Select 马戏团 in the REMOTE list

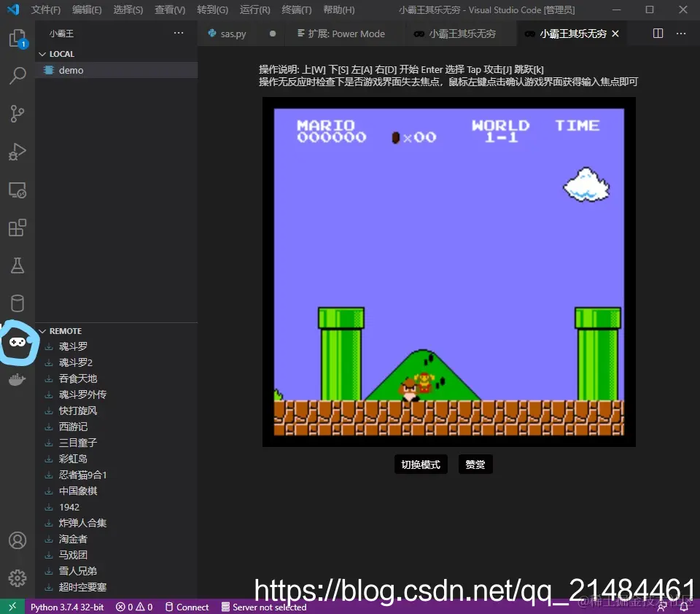tap(117, 555)
